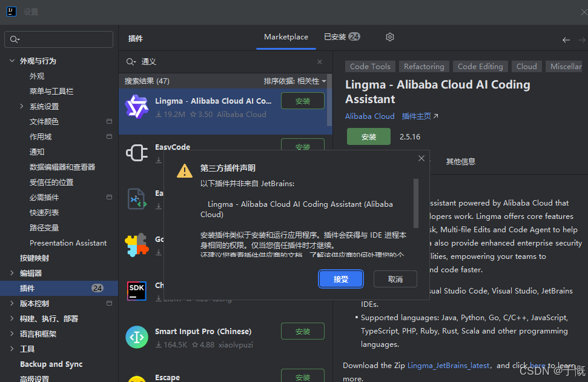Select 菜单与工具栏 in the settings tree
Screen dimensions: 588x382
51,92
